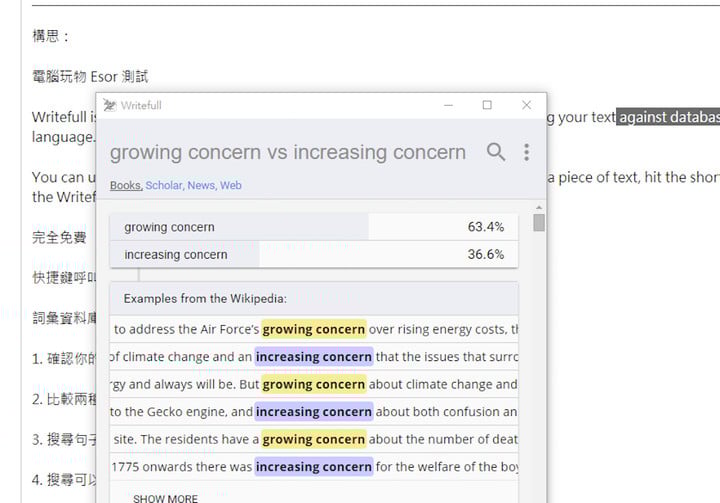Click example row 'The residents have a growing concern'

click(x=314, y=440)
